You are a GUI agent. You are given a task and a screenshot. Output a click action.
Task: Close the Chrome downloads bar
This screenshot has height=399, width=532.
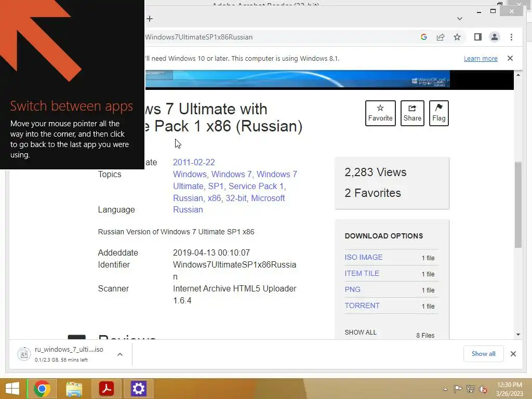513,354
